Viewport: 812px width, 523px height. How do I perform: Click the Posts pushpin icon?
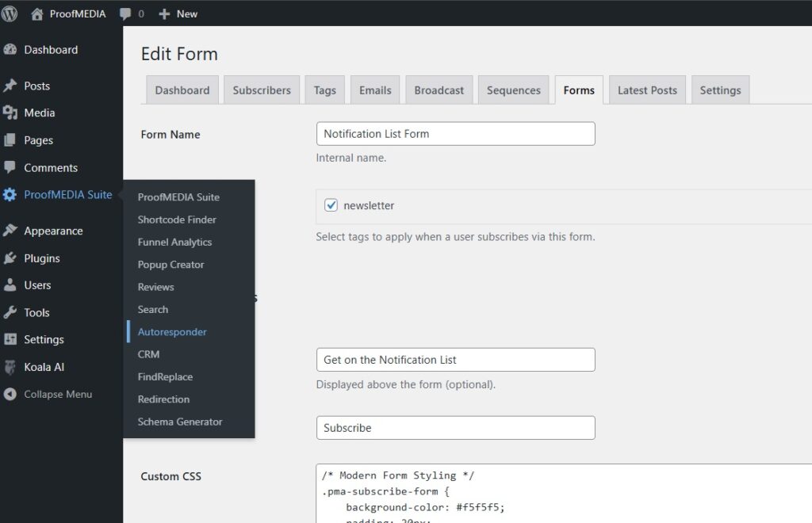click(x=10, y=86)
